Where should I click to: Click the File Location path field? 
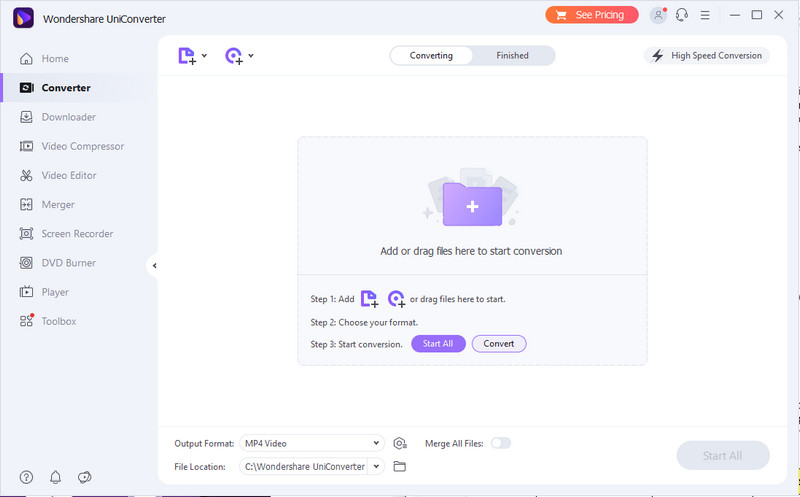pos(304,466)
